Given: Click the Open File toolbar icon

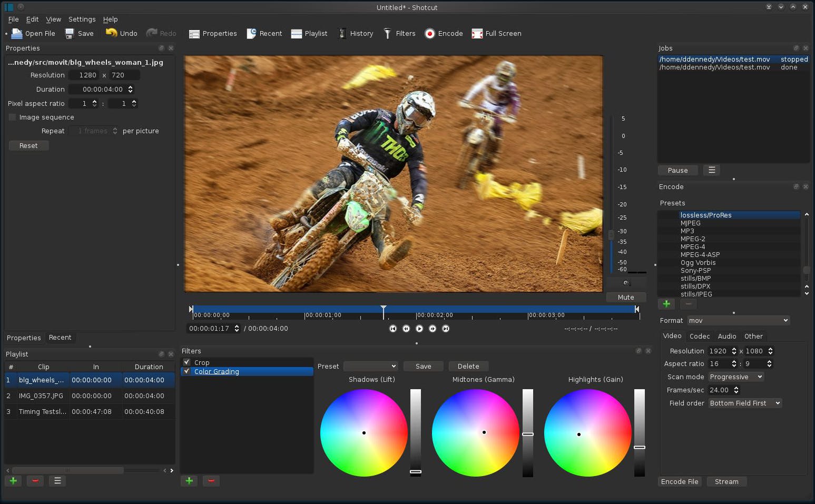Looking at the screenshot, I should [17, 34].
